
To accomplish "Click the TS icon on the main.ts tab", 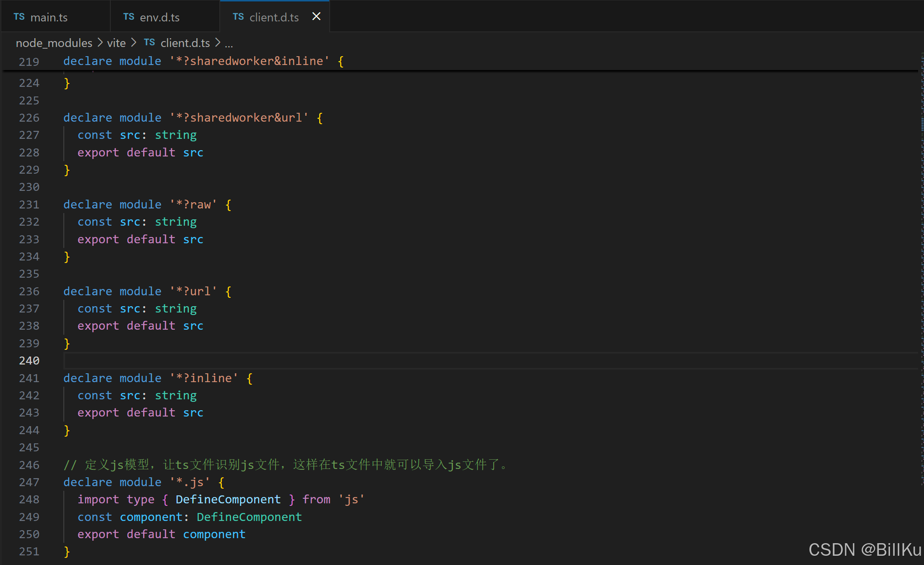I will coord(18,16).
